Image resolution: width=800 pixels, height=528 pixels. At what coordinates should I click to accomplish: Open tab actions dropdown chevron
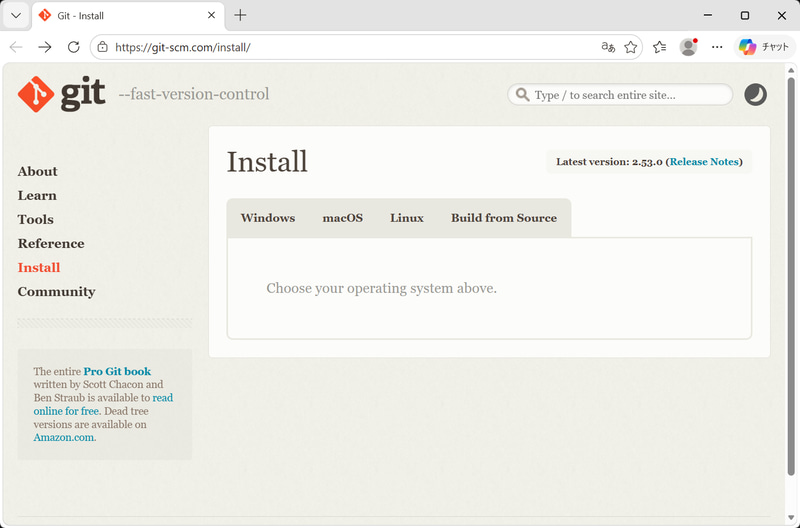(x=16, y=16)
